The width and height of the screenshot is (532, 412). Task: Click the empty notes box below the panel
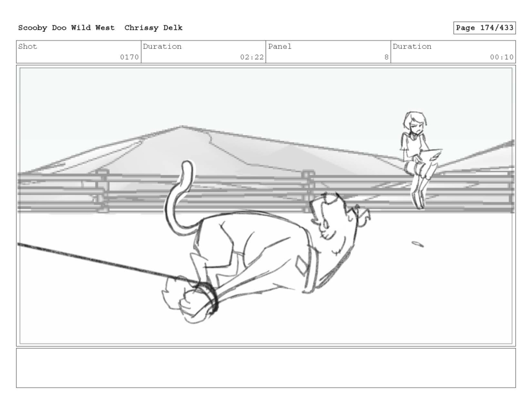coord(266,368)
